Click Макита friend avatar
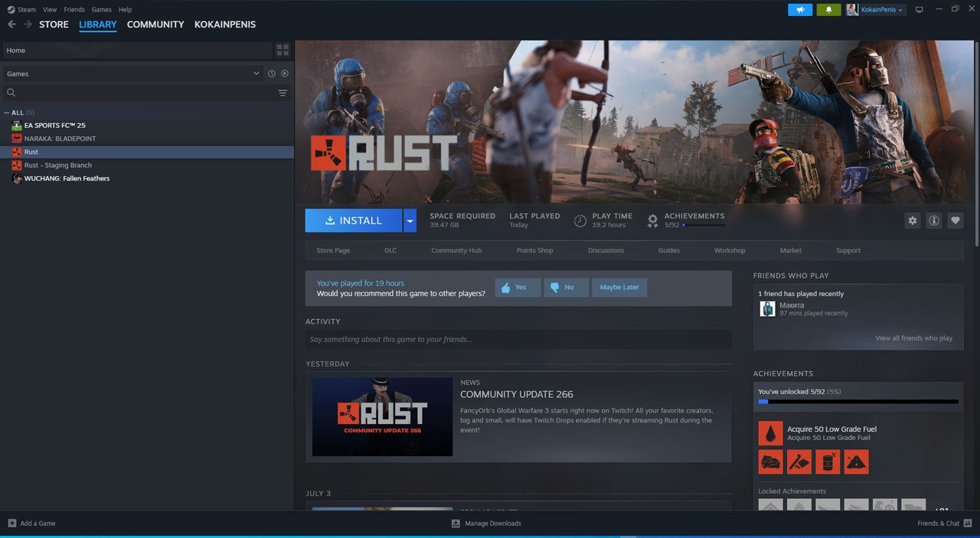 (767, 308)
